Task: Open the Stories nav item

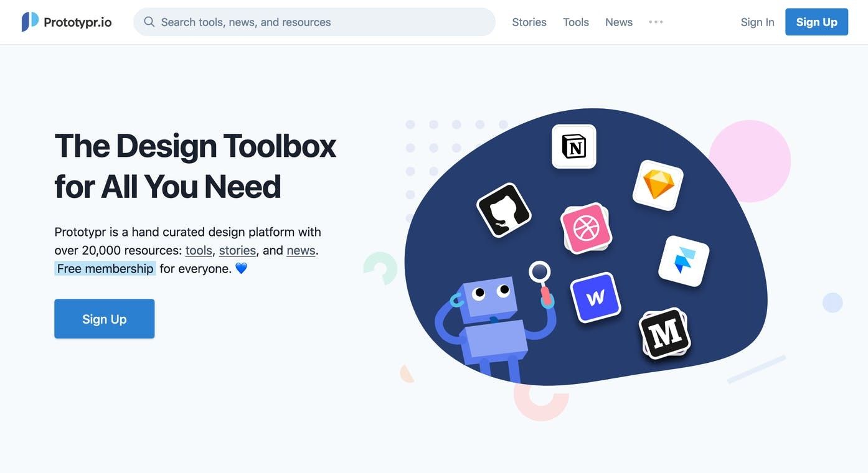Action: tap(529, 22)
